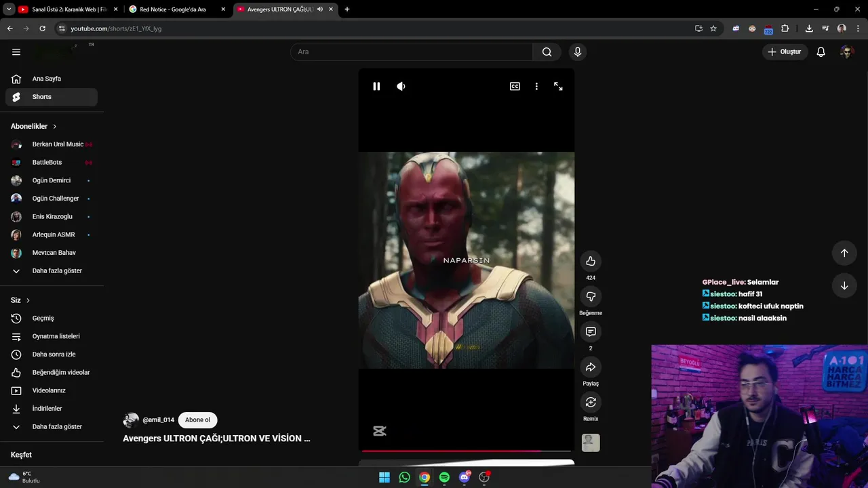Screen dimensions: 868x488
Task: View site information icon in address bar
Action: tap(62, 28)
